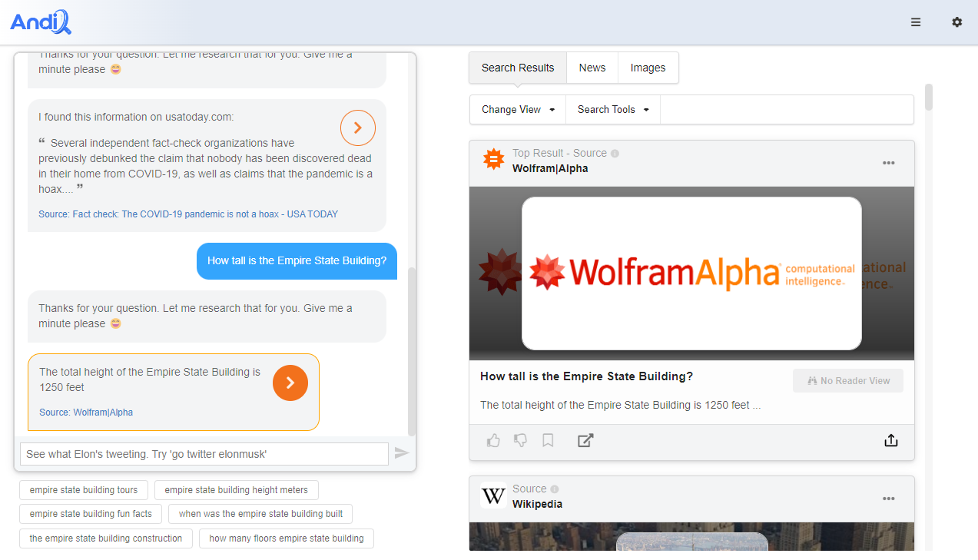
Task: Open Wolfram|Alpha result in new window
Action: pos(585,440)
